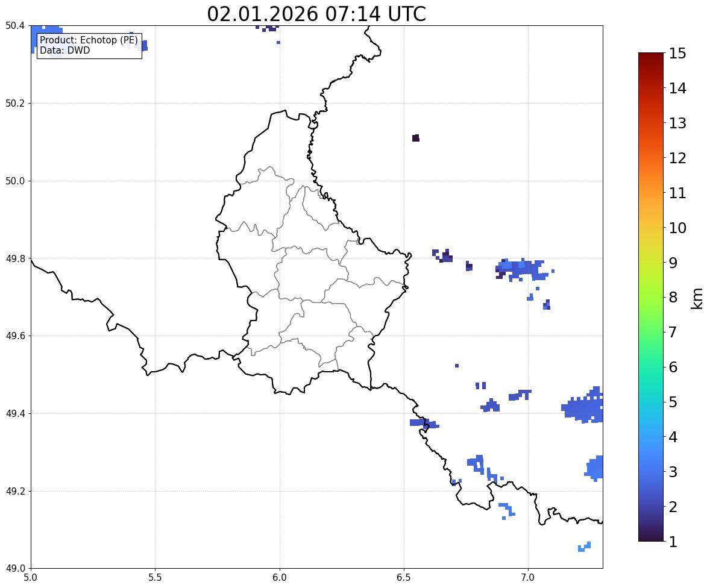This screenshot has height=588, width=710.
Task: Click the isolated dark echo pixel near 50.1N 6.55E
Action: (x=416, y=138)
